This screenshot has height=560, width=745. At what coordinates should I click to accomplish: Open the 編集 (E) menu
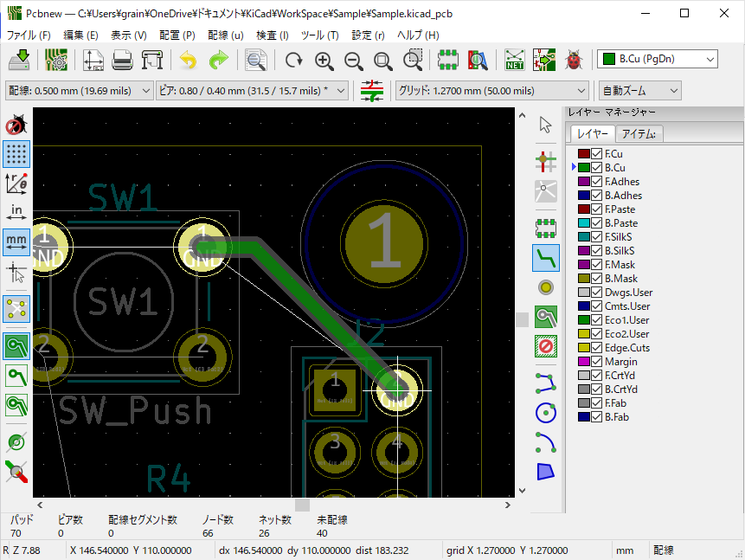[80, 35]
